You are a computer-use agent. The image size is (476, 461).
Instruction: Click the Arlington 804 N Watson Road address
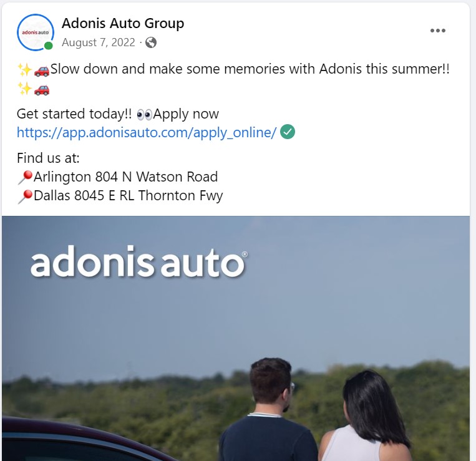pos(125,177)
